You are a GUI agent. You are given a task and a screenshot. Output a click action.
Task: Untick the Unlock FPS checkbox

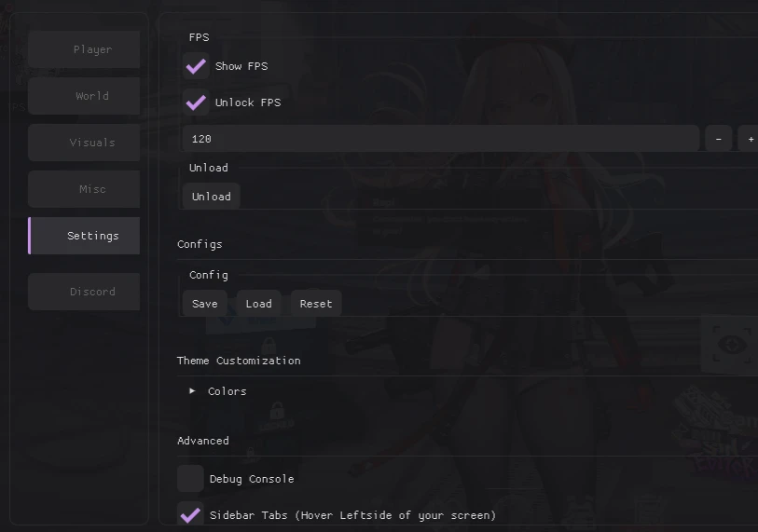point(196,102)
